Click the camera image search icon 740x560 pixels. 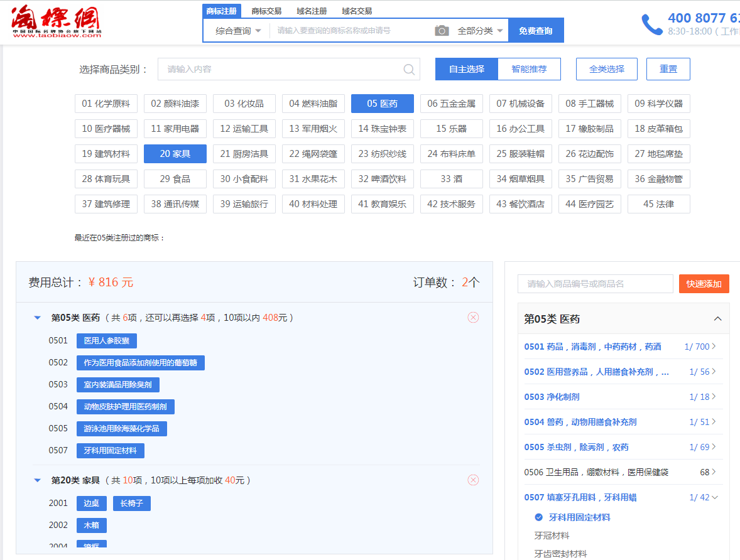(x=442, y=31)
